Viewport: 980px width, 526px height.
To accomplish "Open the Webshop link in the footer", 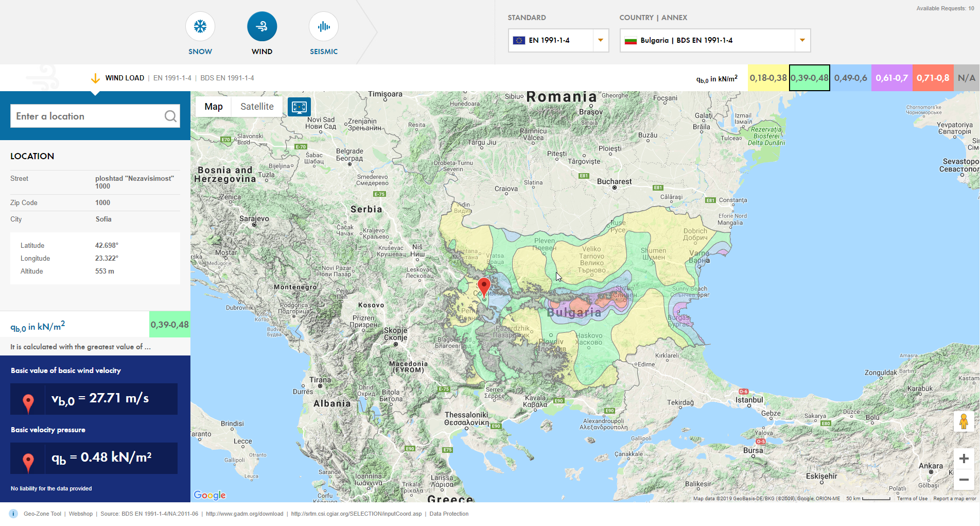I will [81, 514].
